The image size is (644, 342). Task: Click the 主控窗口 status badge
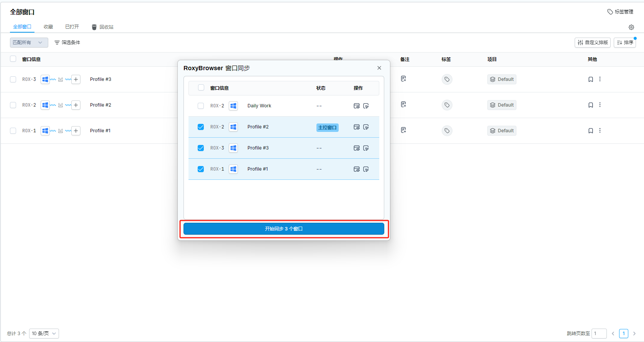328,128
